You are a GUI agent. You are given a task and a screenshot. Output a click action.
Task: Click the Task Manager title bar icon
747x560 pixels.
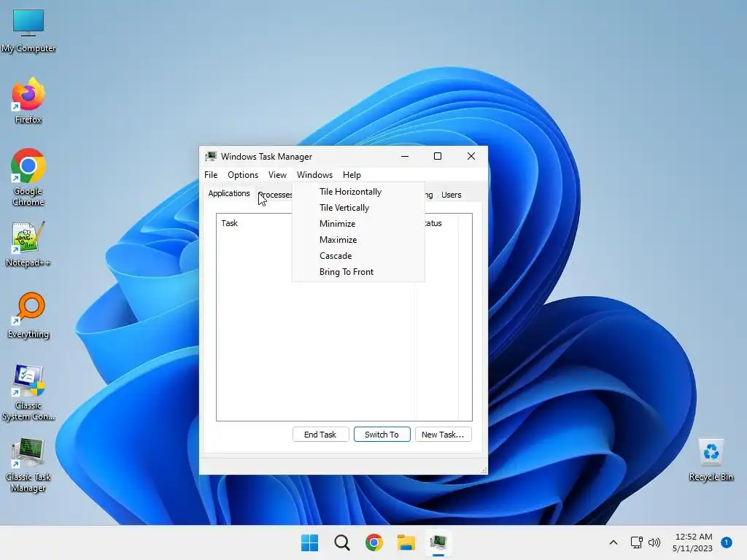211,157
